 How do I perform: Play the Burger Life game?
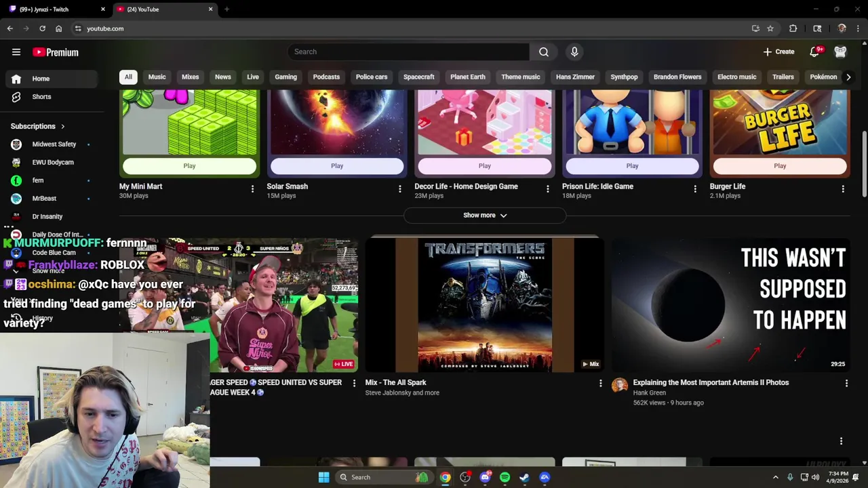(780, 166)
